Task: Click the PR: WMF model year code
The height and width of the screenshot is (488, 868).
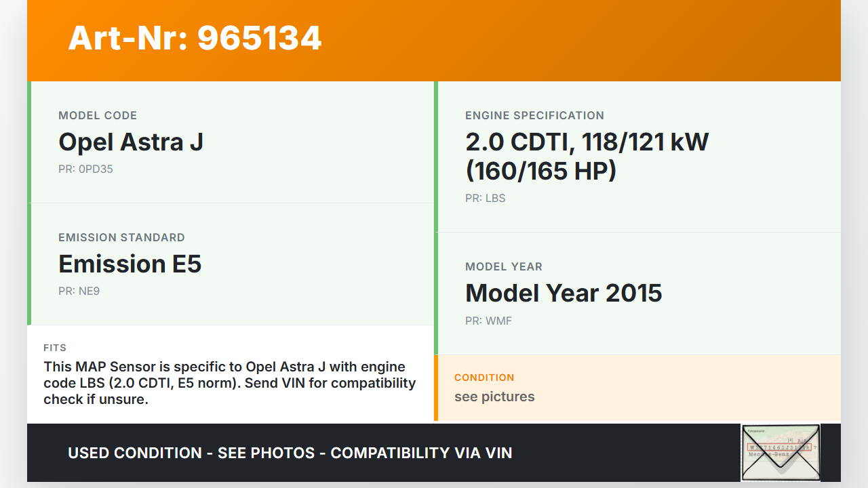Action: coord(488,321)
